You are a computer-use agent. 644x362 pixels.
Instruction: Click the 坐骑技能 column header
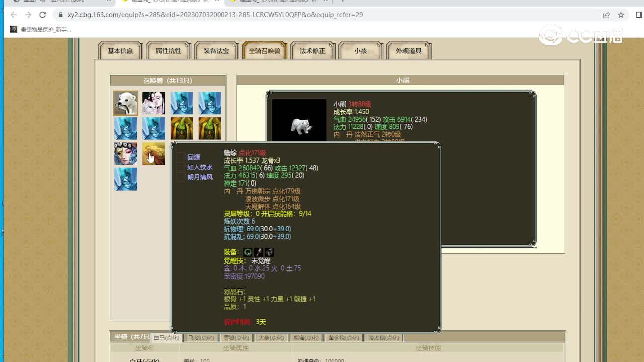[x=428, y=348]
